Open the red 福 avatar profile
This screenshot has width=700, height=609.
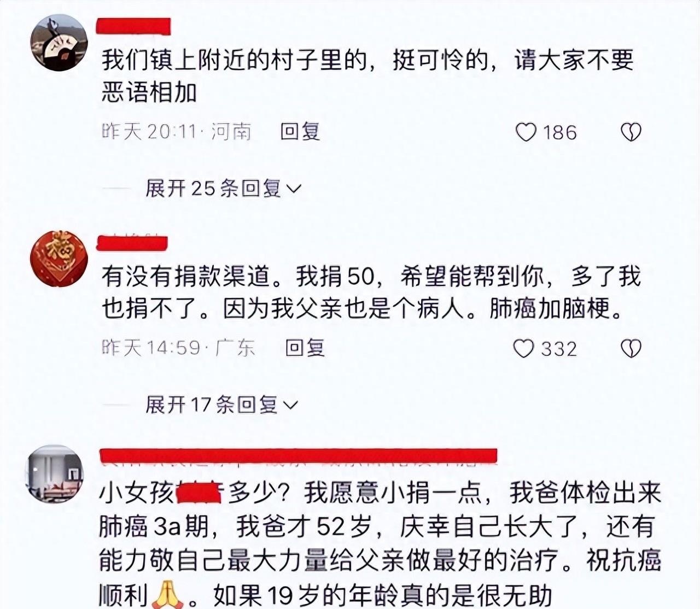[59, 259]
